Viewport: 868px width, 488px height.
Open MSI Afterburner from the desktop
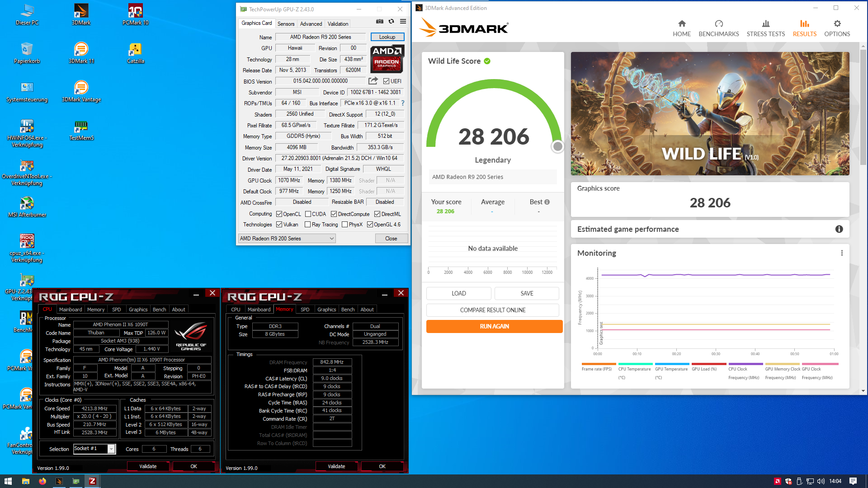(27, 206)
